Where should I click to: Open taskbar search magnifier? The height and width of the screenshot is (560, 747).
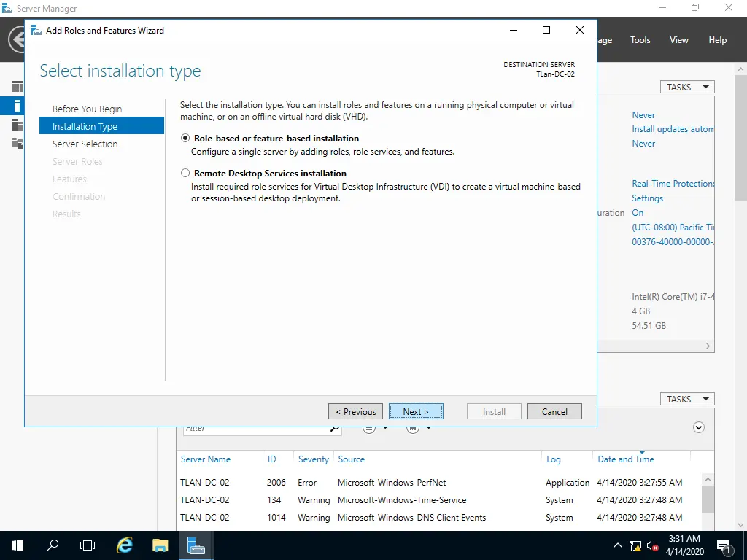[53, 545]
